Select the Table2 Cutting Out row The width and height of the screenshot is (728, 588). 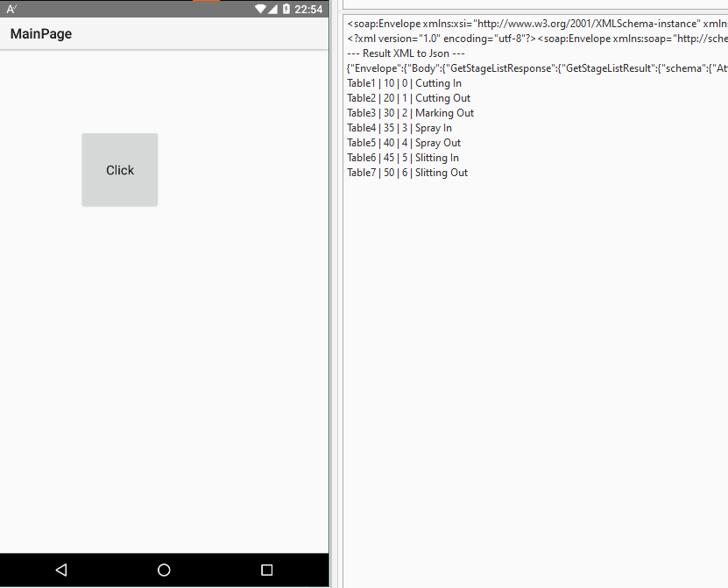tap(408, 98)
